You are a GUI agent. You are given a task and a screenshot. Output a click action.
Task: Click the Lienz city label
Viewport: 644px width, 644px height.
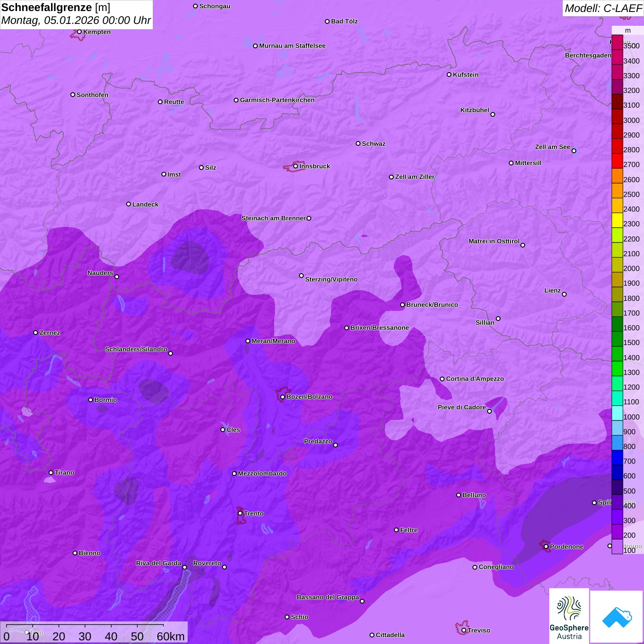552,290
